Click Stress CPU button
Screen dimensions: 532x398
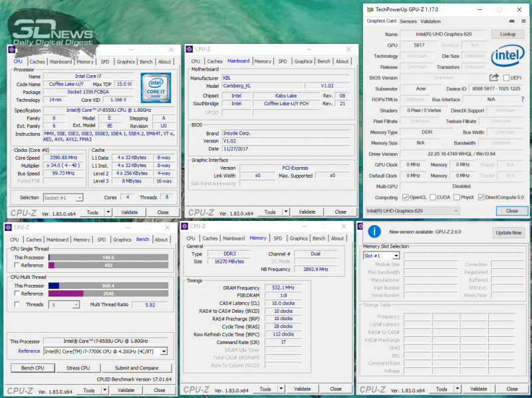[x=78, y=368]
